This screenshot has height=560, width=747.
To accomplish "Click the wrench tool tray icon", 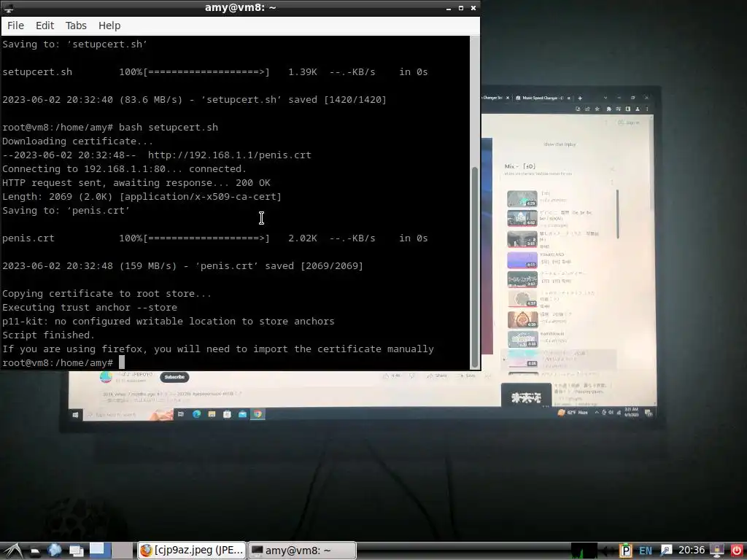I will point(666,551).
